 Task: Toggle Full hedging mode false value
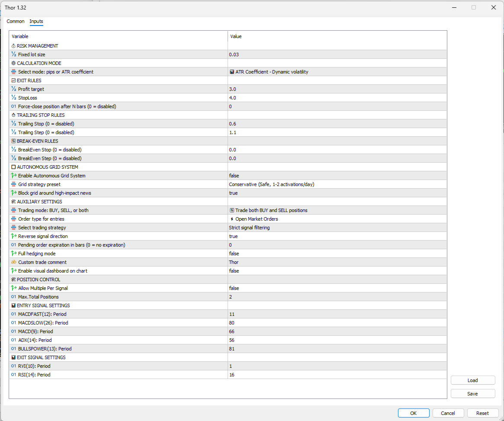click(337, 254)
